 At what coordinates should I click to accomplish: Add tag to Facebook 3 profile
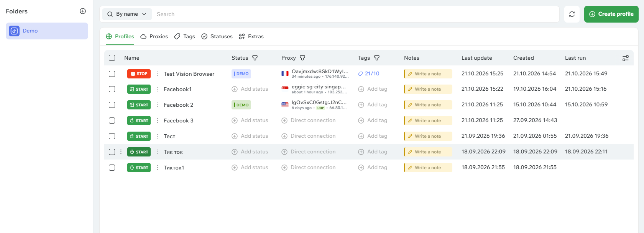[373, 121]
